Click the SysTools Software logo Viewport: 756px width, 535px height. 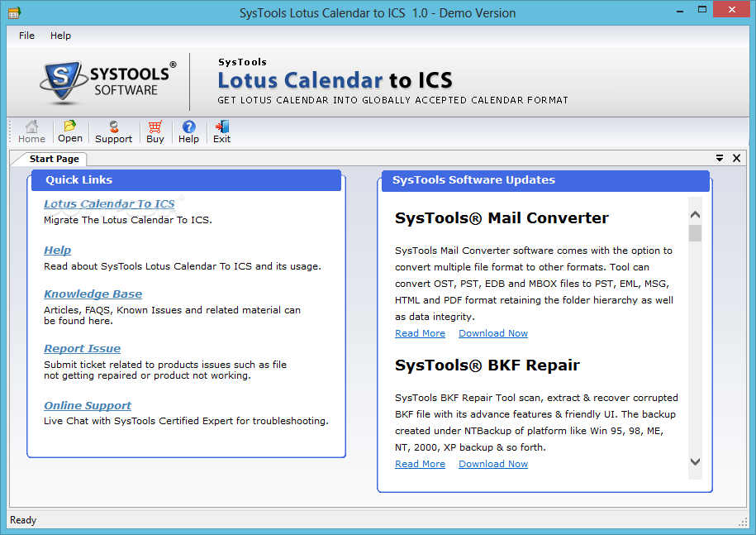pos(108,82)
